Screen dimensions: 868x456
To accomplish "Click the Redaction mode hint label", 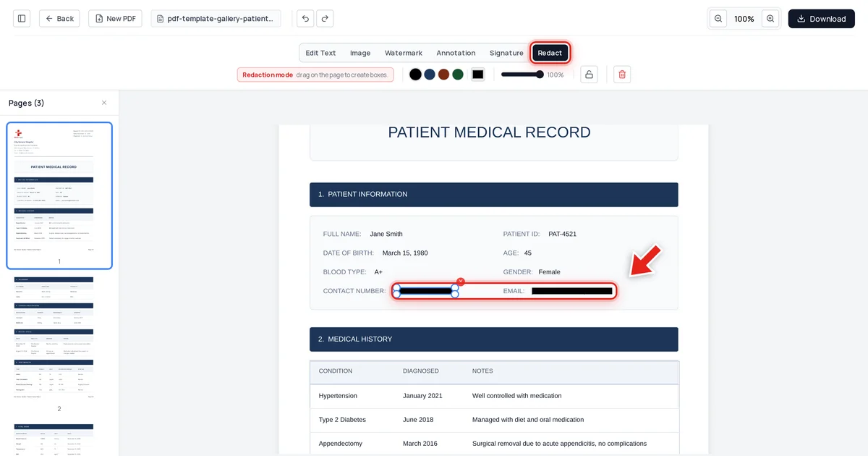I will (315, 75).
